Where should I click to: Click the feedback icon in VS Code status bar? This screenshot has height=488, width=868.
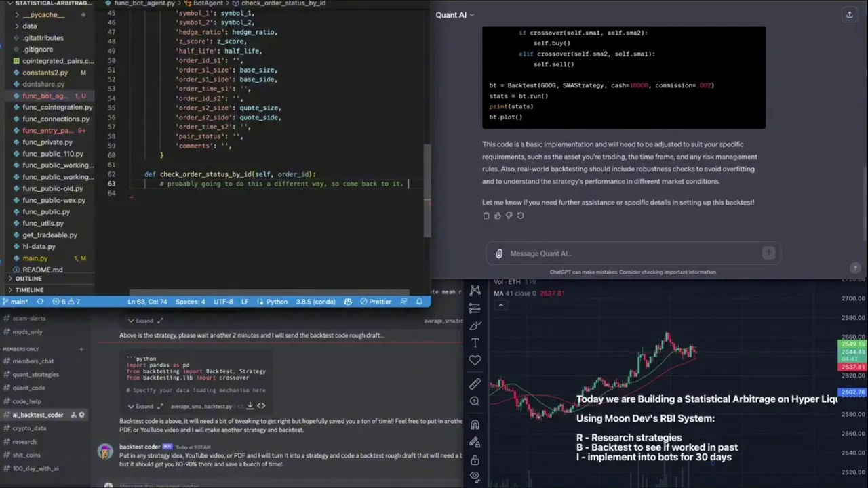pyautogui.click(x=403, y=302)
